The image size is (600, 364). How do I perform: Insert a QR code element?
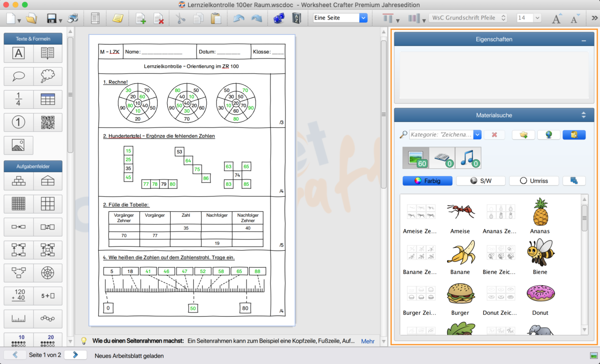(47, 122)
